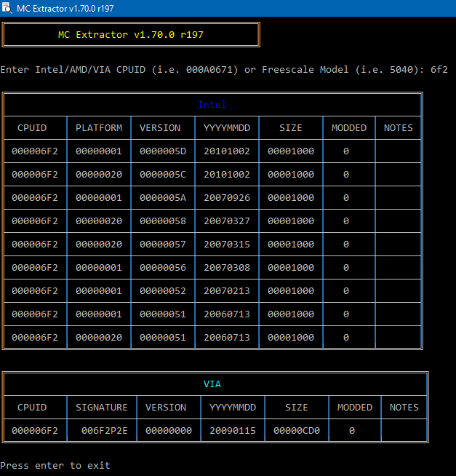Click the window title text MC Extractor v1.70.0 r197
The image size is (456, 476).
click(65, 9)
